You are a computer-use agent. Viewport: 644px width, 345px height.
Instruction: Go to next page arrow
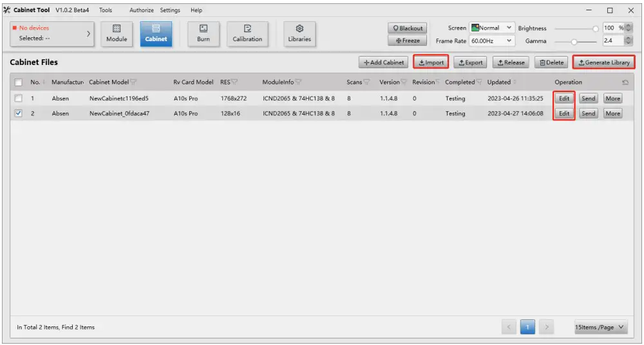(x=546, y=328)
